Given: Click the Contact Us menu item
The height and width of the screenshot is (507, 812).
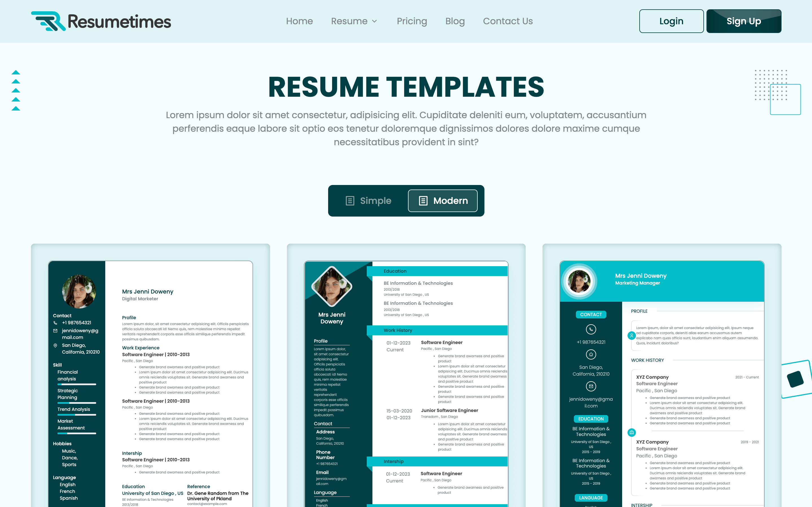Looking at the screenshot, I should tap(508, 21).
